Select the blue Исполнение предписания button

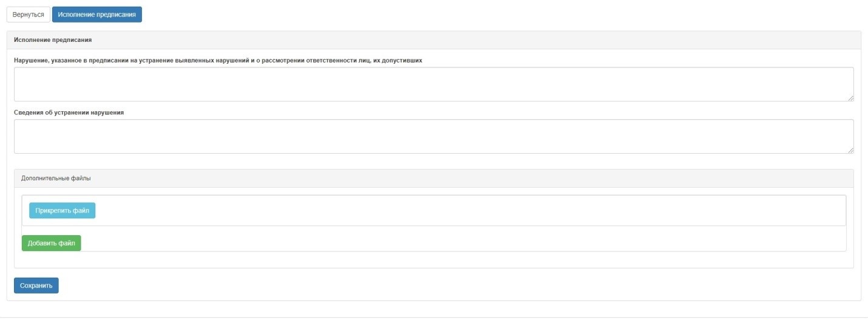click(97, 14)
